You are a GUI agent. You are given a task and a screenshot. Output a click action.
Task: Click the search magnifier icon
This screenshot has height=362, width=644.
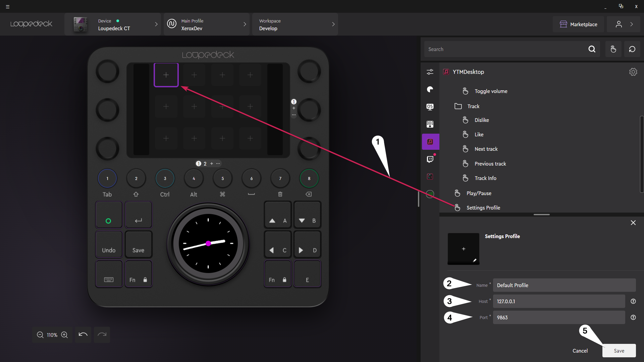[x=592, y=49]
